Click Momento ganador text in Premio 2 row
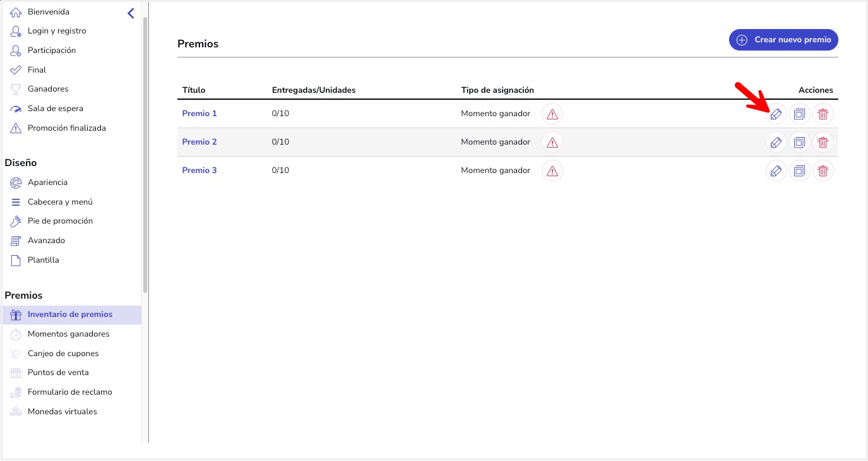The image size is (868, 461). point(496,142)
